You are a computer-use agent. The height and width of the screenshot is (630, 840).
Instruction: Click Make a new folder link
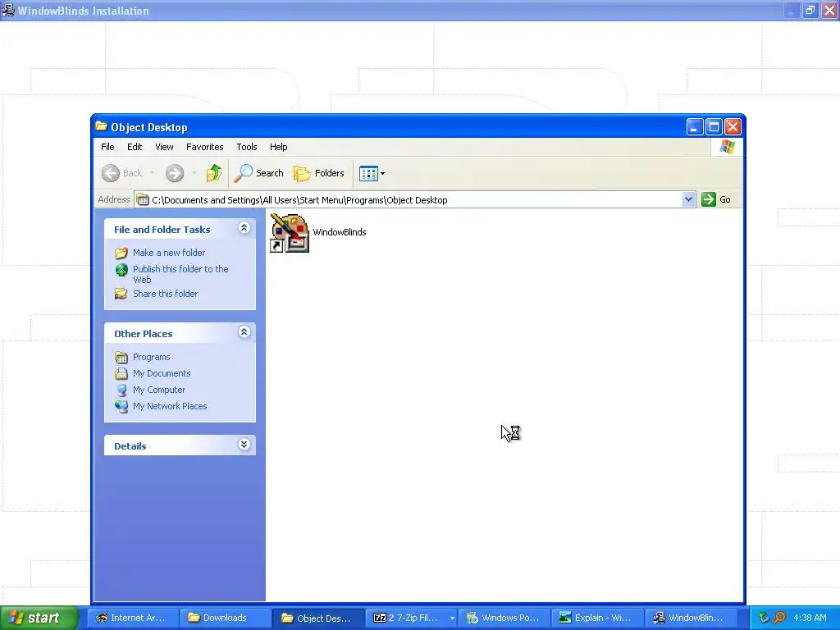pyautogui.click(x=169, y=253)
